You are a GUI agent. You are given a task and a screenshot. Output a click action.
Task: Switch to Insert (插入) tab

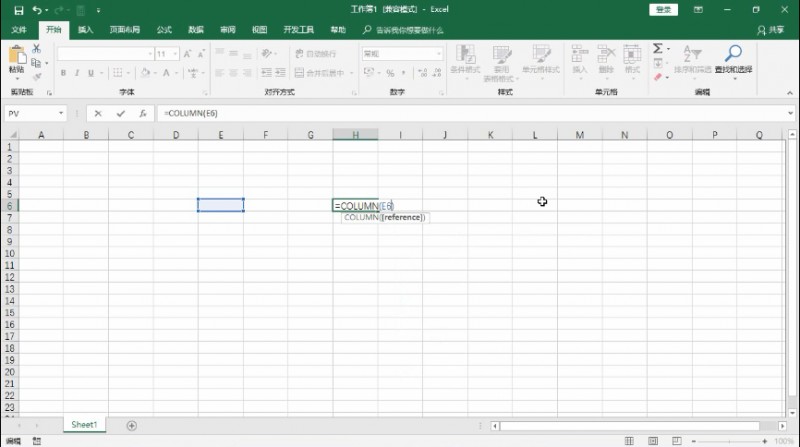pyautogui.click(x=85, y=30)
